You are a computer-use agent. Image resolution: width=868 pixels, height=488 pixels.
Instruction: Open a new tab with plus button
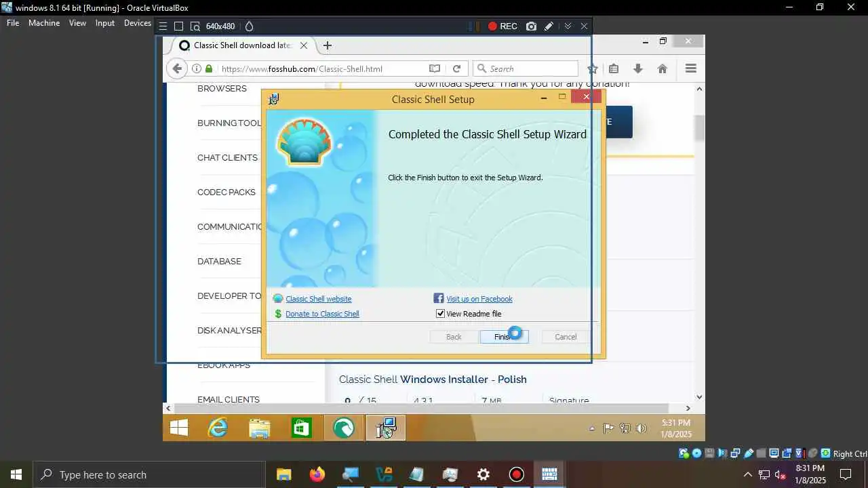[328, 45]
